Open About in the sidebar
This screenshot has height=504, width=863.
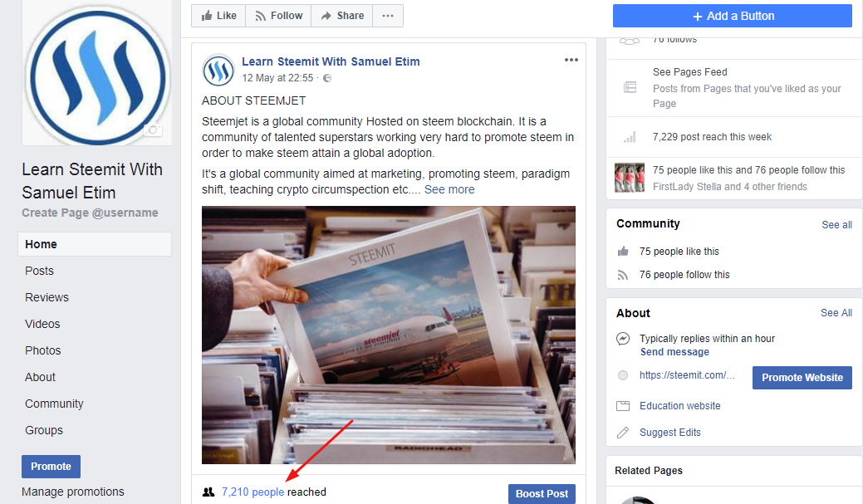click(40, 377)
